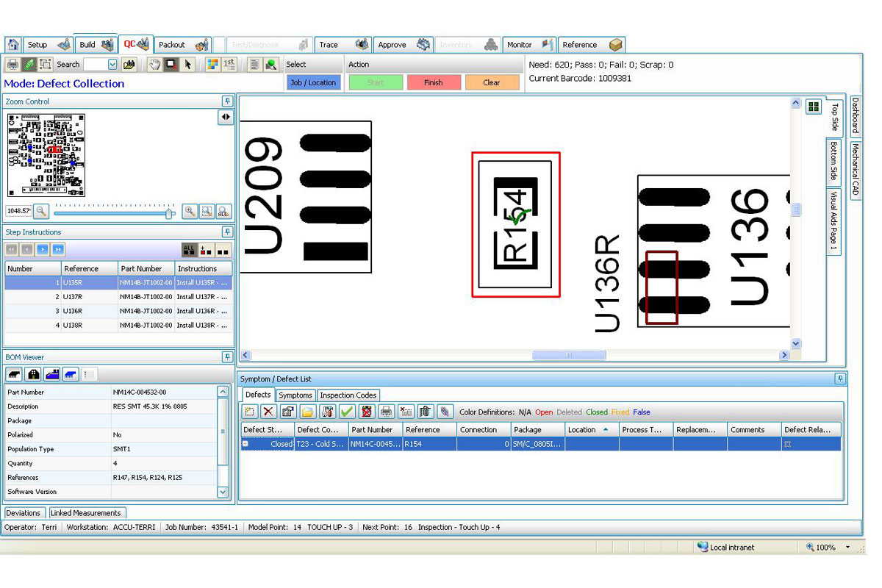The width and height of the screenshot is (882, 588).
Task: Click the Finish action button
Action: (434, 82)
